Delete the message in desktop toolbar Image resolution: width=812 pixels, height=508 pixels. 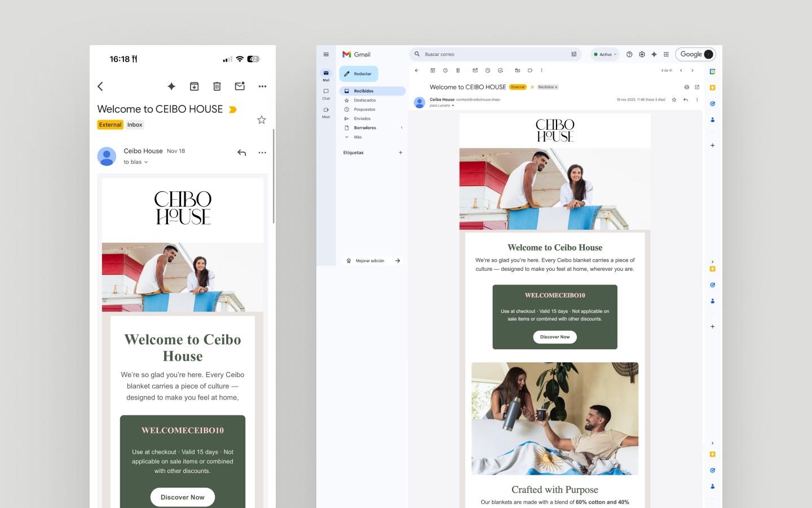(458, 71)
